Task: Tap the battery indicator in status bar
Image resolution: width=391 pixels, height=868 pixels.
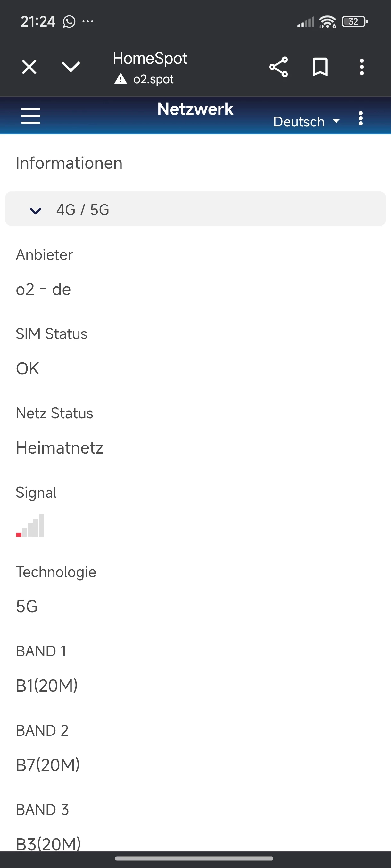Action: pos(354,22)
